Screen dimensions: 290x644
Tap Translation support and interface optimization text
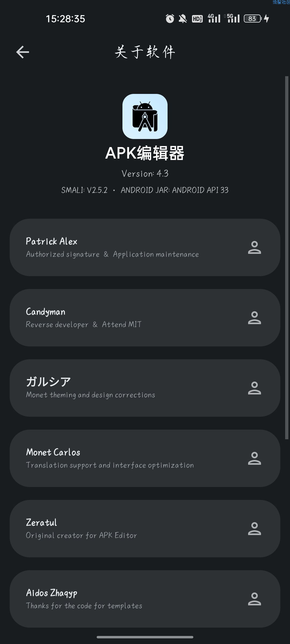click(110, 465)
